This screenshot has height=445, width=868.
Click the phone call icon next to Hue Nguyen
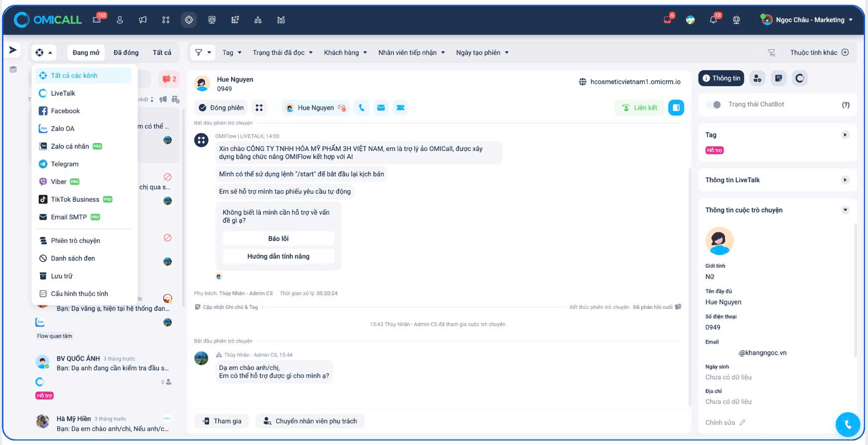tap(362, 108)
